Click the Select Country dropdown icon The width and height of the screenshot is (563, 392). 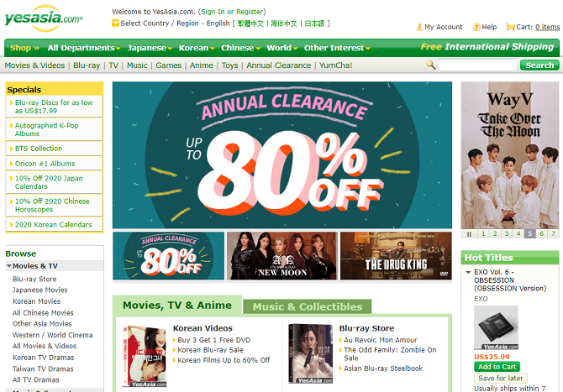tap(115, 24)
